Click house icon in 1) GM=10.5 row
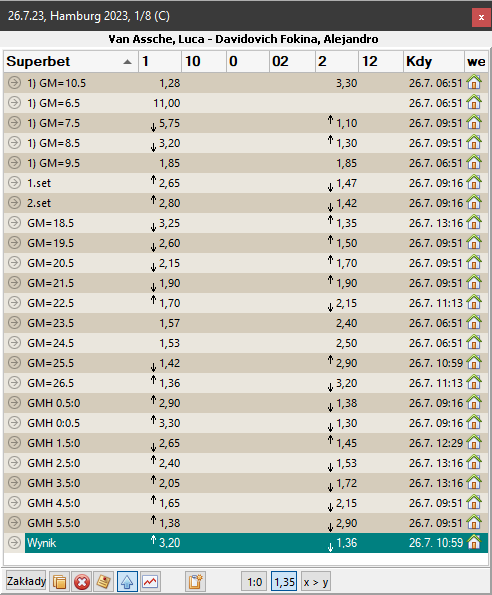This screenshot has width=492, height=595. tap(474, 82)
